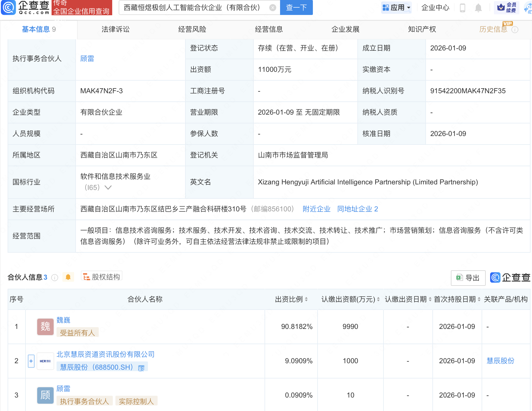Open the 同地址企业 2 link
532x411 pixels.
click(357, 209)
